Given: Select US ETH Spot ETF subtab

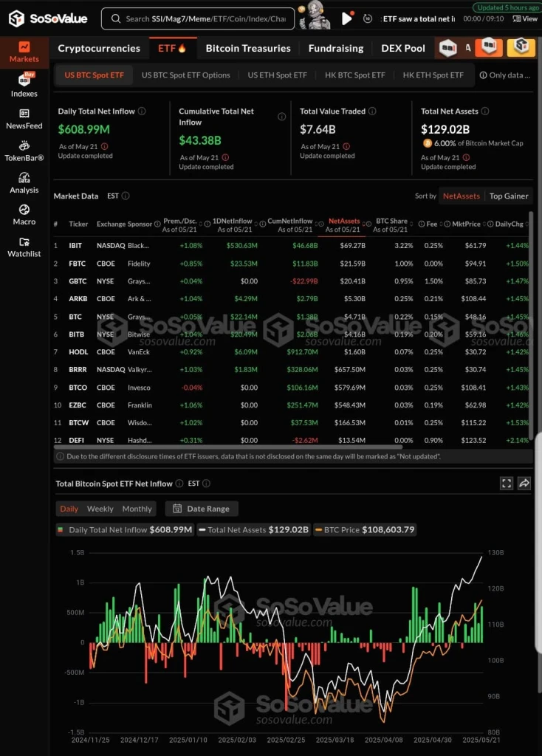Looking at the screenshot, I should pyautogui.click(x=277, y=75).
